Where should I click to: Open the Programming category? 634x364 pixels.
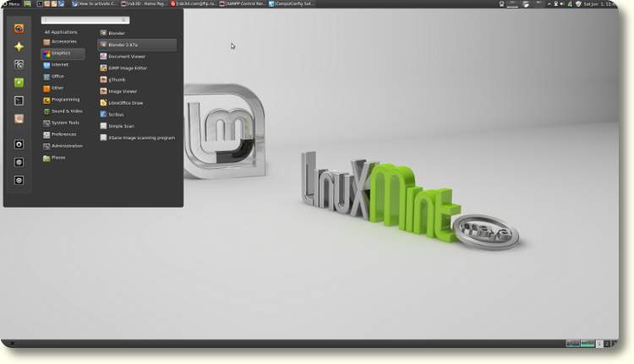pos(62,100)
